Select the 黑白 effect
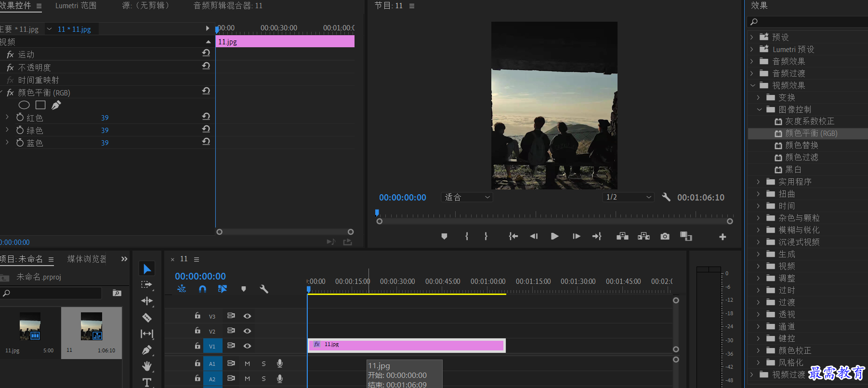The width and height of the screenshot is (868, 388). [x=793, y=170]
